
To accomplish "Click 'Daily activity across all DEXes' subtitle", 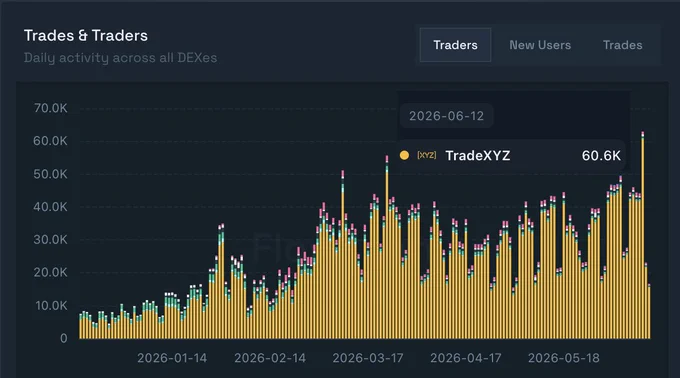I will (x=121, y=58).
